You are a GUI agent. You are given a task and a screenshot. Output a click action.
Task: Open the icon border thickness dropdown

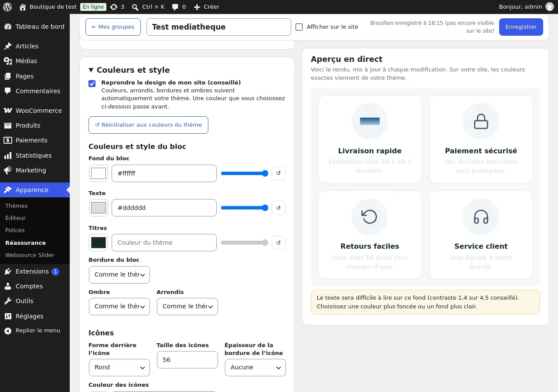pyautogui.click(x=255, y=368)
